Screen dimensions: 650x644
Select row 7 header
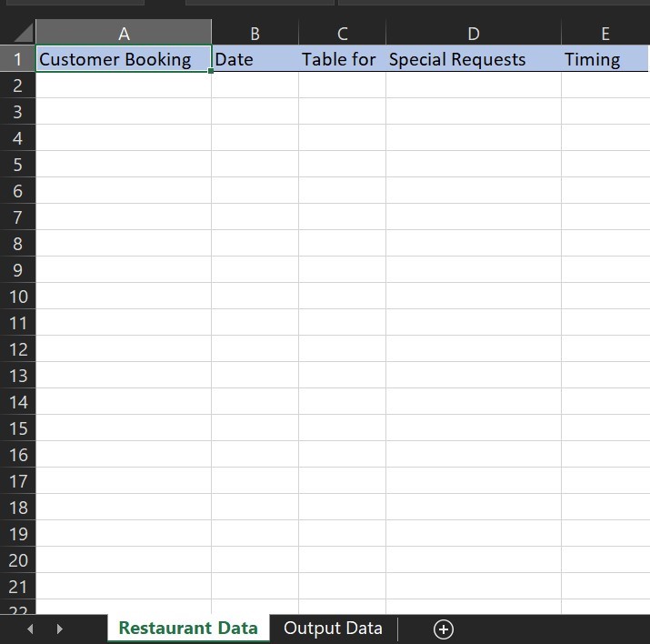coord(17,217)
